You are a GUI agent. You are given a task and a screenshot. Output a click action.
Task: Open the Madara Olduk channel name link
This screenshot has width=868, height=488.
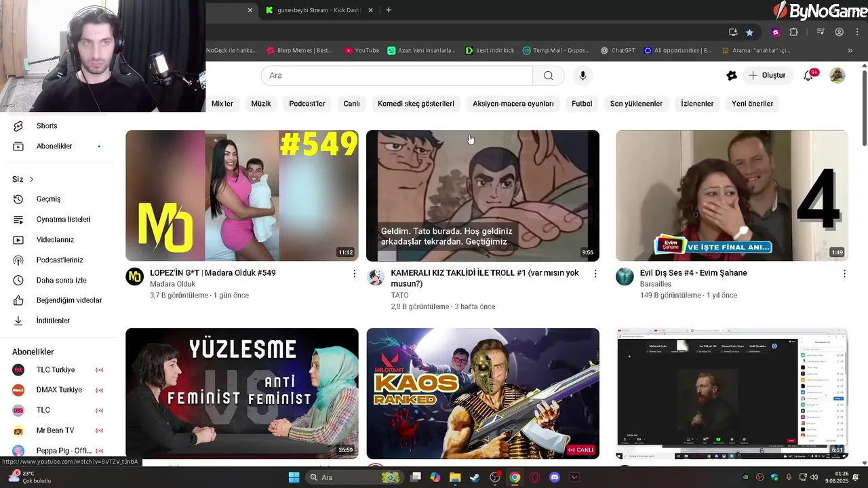point(172,284)
